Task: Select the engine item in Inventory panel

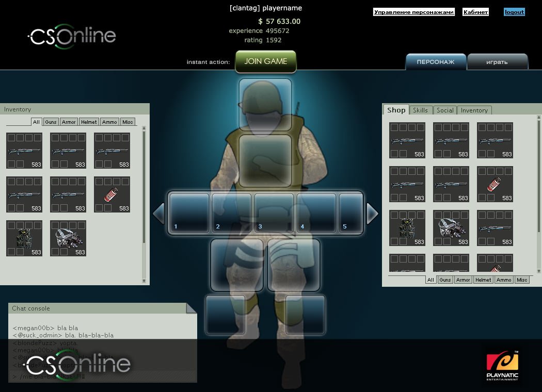Action: point(68,238)
